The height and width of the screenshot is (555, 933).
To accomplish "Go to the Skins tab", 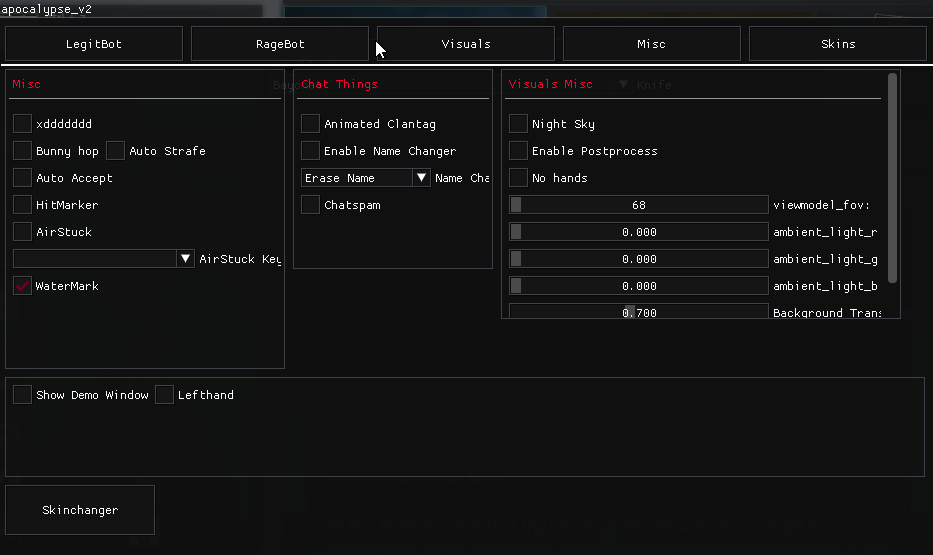I will click(838, 43).
